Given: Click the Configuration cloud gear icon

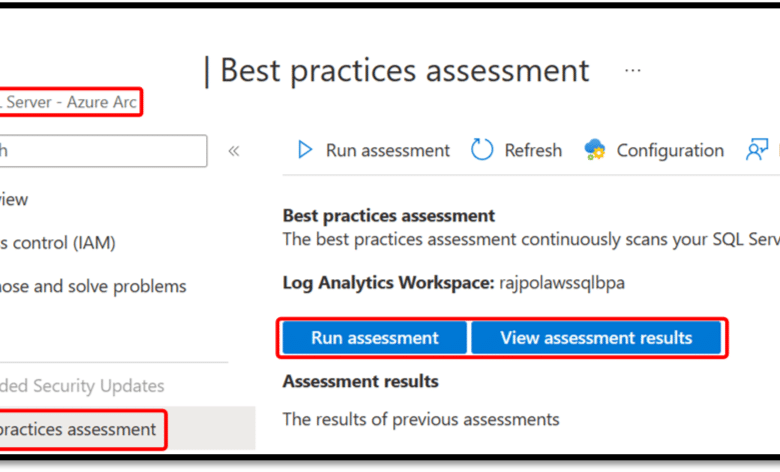Looking at the screenshot, I should click(594, 150).
